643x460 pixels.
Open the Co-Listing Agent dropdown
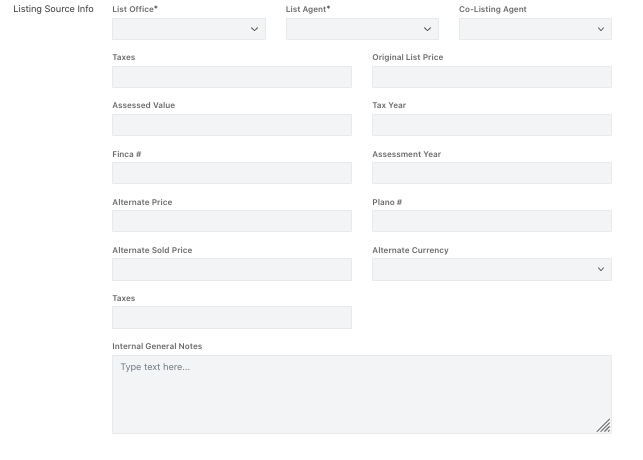(x=535, y=29)
